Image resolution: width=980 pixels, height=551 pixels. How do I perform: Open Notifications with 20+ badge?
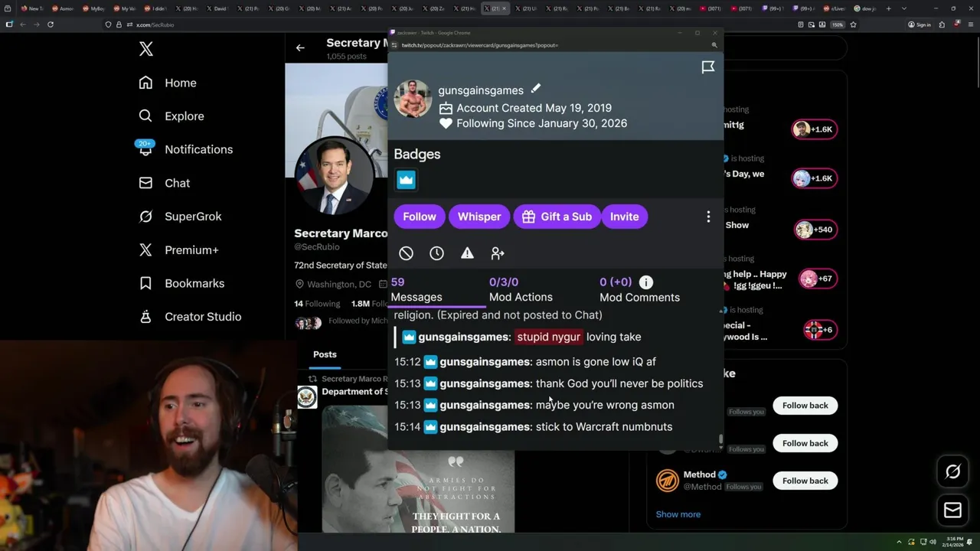[x=185, y=149]
